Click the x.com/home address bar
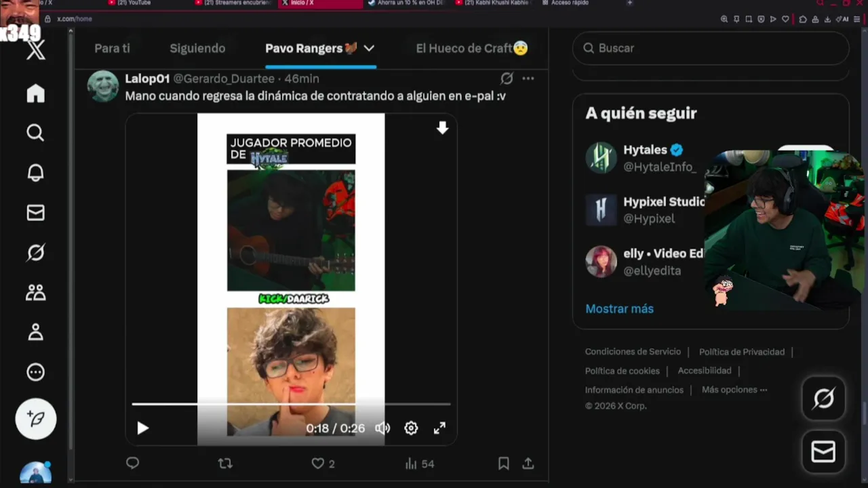Viewport: 868px width, 488px height. [75, 19]
